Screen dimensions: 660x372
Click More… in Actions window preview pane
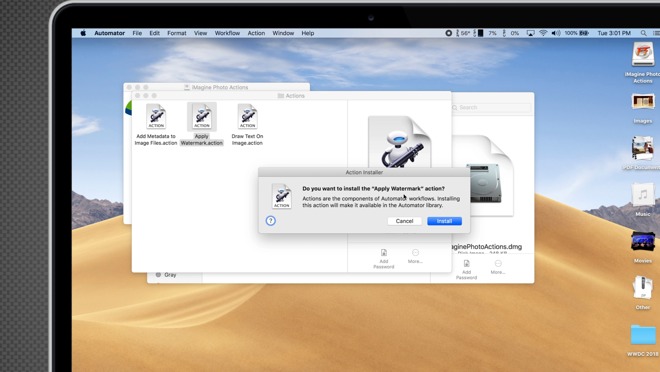tap(415, 256)
